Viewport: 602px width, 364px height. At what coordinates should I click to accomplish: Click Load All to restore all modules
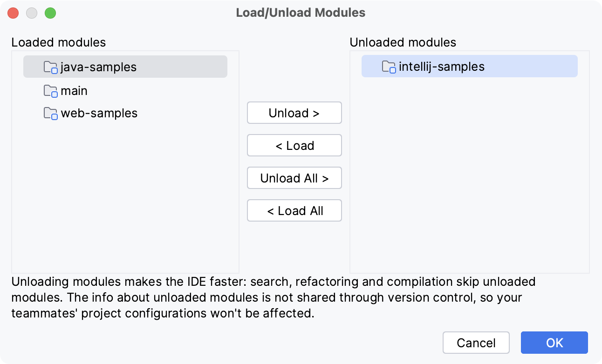click(x=294, y=210)
